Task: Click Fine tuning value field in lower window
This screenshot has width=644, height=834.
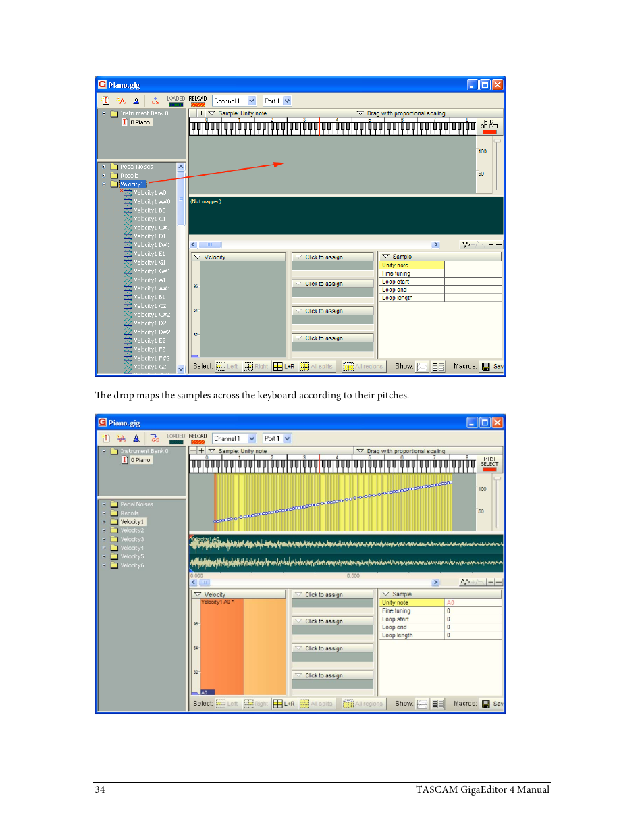Action: tap(473, 611)
